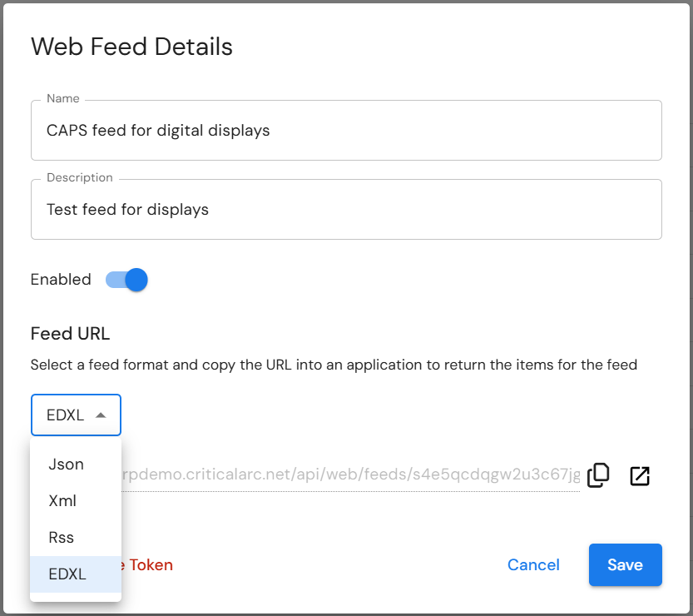Click the Web Feed Details heading
The image size is (693, 616).
click(131, 47)
